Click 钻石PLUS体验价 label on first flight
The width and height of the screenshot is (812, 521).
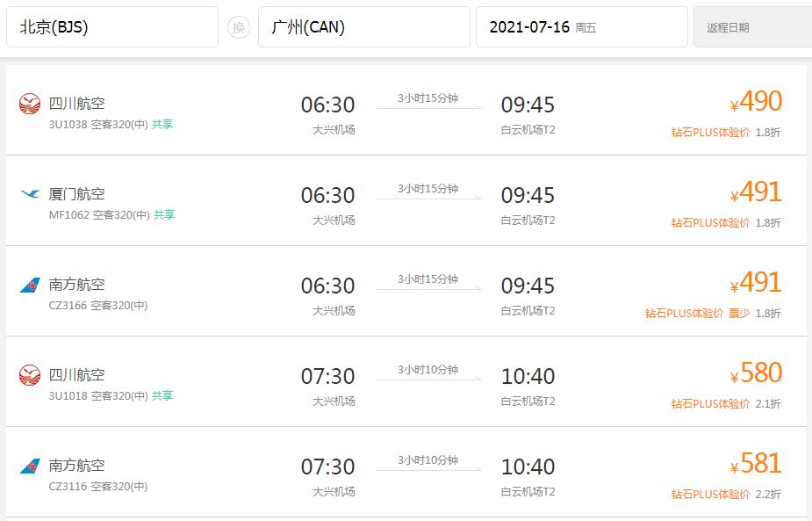[x=710, y=132]
